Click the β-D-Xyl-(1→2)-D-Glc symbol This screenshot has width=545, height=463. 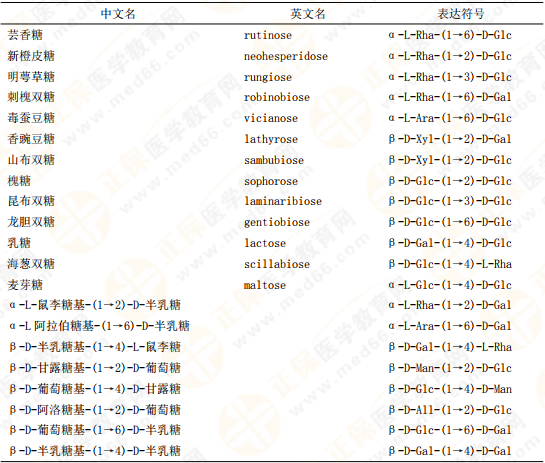click(450, 160)
